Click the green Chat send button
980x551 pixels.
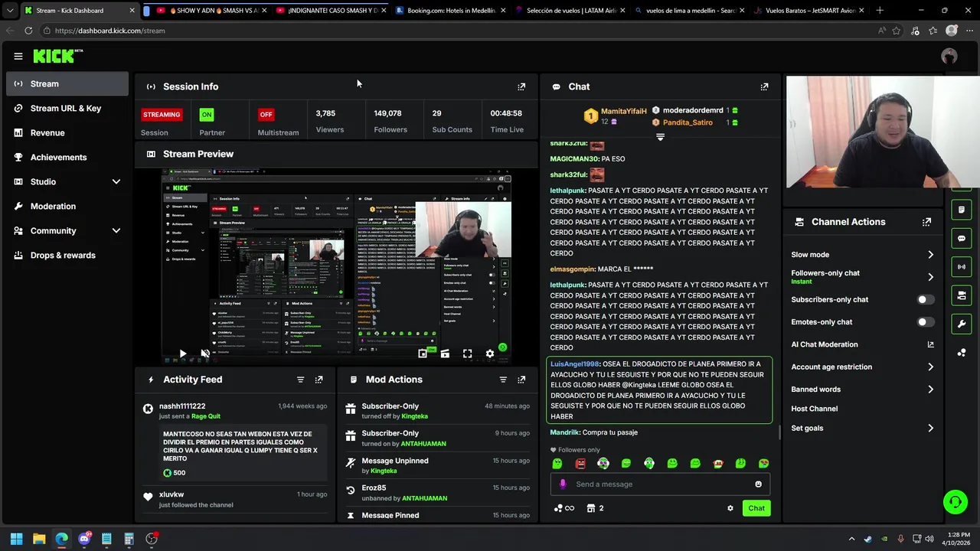tap(756, 508)
